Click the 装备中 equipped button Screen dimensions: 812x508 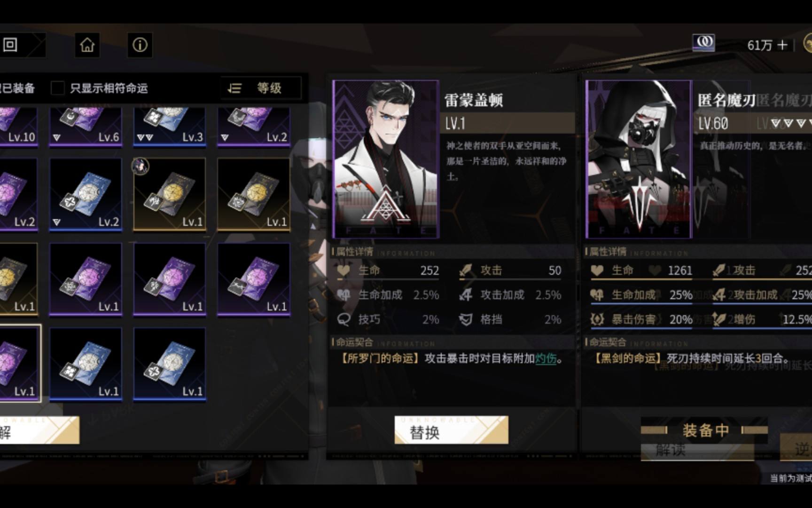click(705, 430)
